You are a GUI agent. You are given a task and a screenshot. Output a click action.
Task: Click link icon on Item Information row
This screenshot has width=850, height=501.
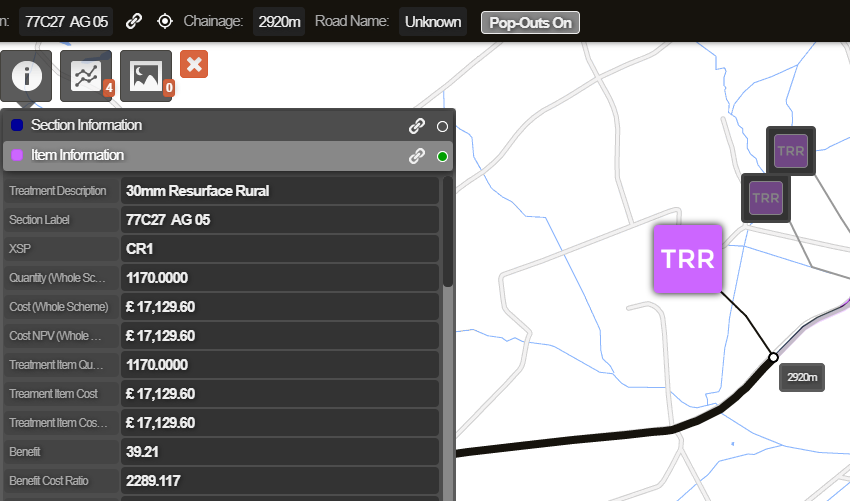(417, 156)
